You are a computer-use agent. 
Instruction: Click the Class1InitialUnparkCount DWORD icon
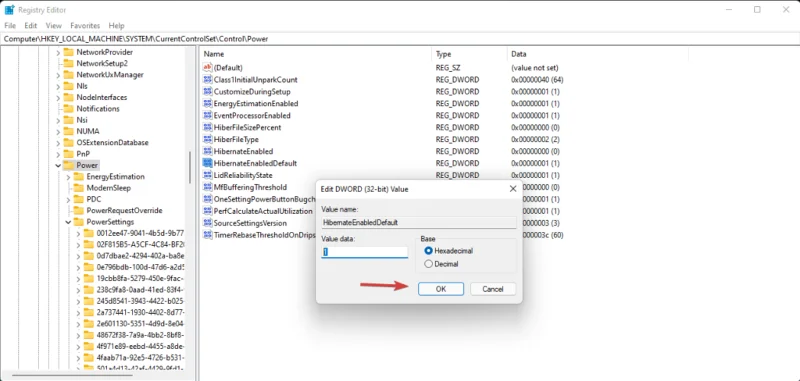coord(207,80)
